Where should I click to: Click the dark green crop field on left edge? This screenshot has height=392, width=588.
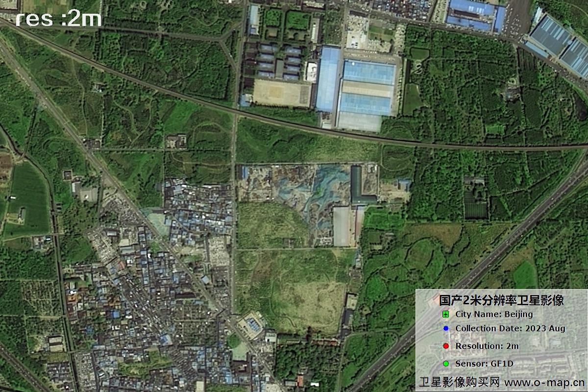28,196
